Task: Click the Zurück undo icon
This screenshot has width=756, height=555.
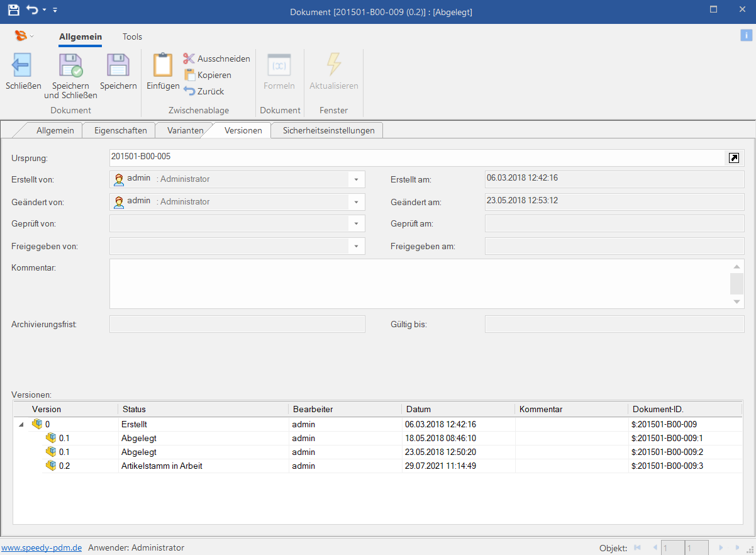Action: tap(189, 91)
